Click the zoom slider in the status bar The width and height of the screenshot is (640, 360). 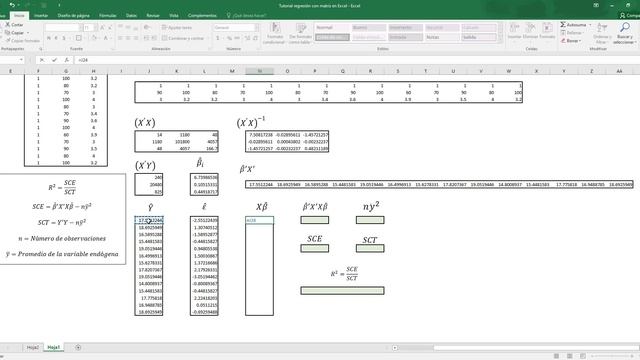[612, 356]
